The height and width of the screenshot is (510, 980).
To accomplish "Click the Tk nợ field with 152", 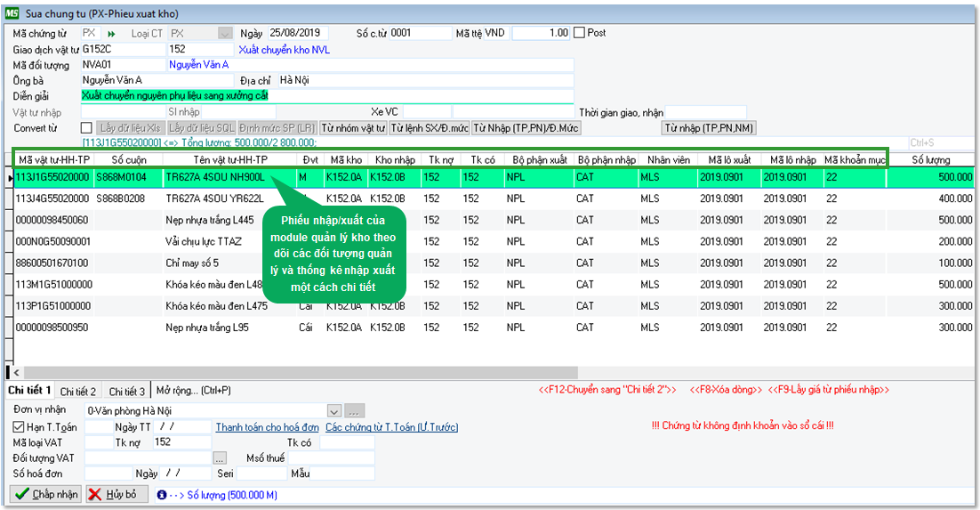I will (x=182, y=441).
